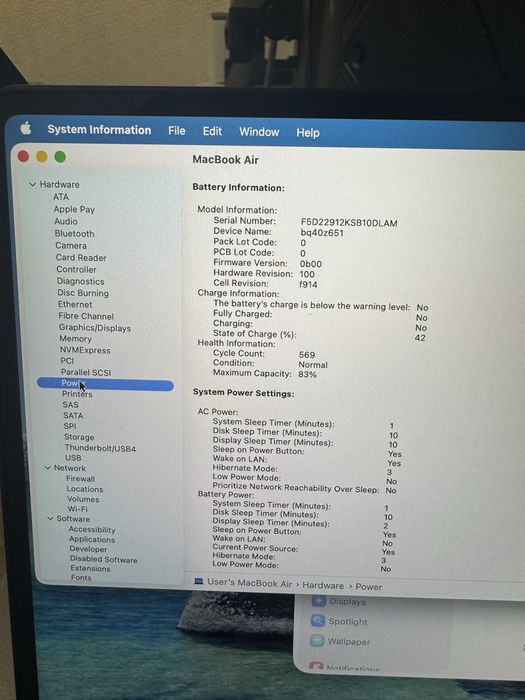
Task: Zoom window with green button
Action: pyautogui.click(x=60, y=157)
